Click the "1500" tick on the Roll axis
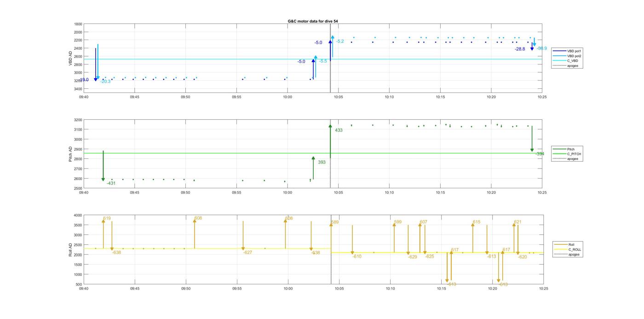The width and height of the screenshot is (644, 319). pos(78,265)
